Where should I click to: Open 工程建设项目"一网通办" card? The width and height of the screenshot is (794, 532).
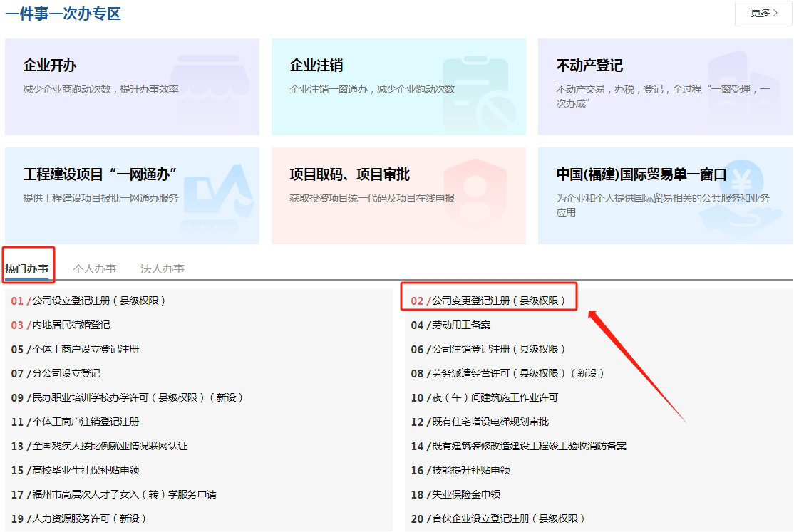pyautogui.click(x=132, y=196)
